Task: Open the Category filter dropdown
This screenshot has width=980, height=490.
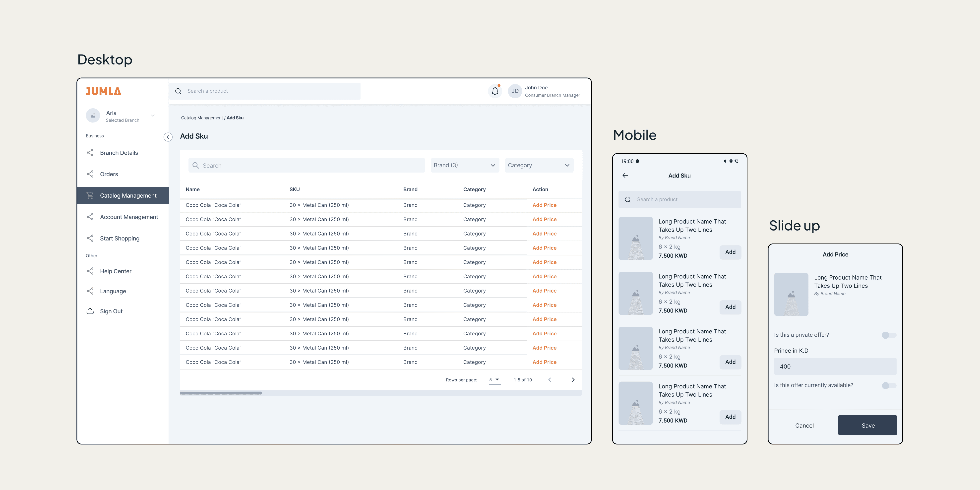Action: coord(539,166)
